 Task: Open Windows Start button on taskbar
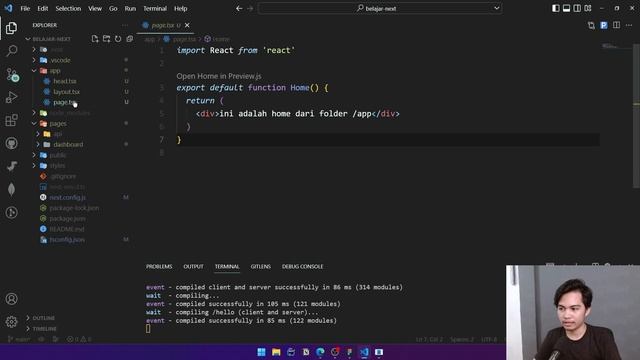pyautogui.click(x=261, y=352)
